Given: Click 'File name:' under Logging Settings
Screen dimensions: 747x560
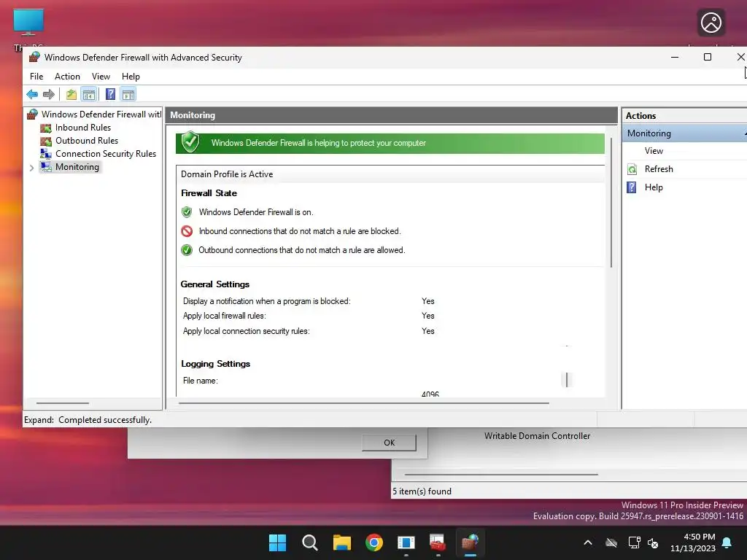Looking at the screenshot, I should tap(200, 381).
